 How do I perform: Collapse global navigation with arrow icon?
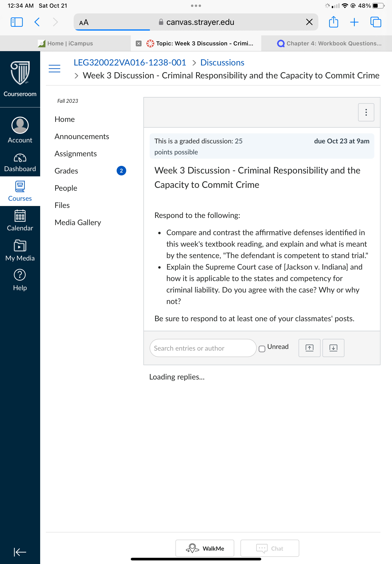pyautogui.click(x=20, y=552)
